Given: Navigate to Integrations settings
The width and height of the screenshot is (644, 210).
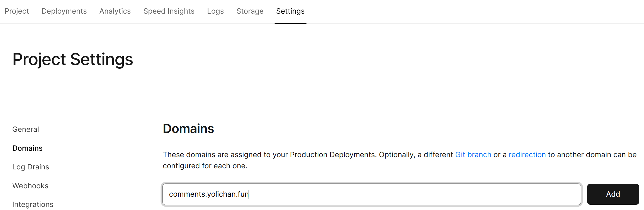Looking at the screenshot, I should [x=33, y=204].
